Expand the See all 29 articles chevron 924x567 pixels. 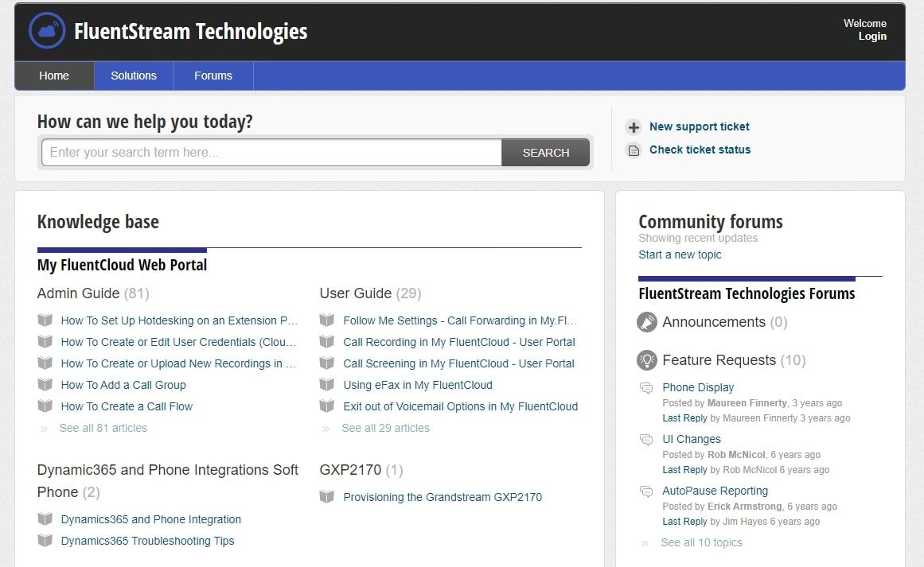click(326, 428)
